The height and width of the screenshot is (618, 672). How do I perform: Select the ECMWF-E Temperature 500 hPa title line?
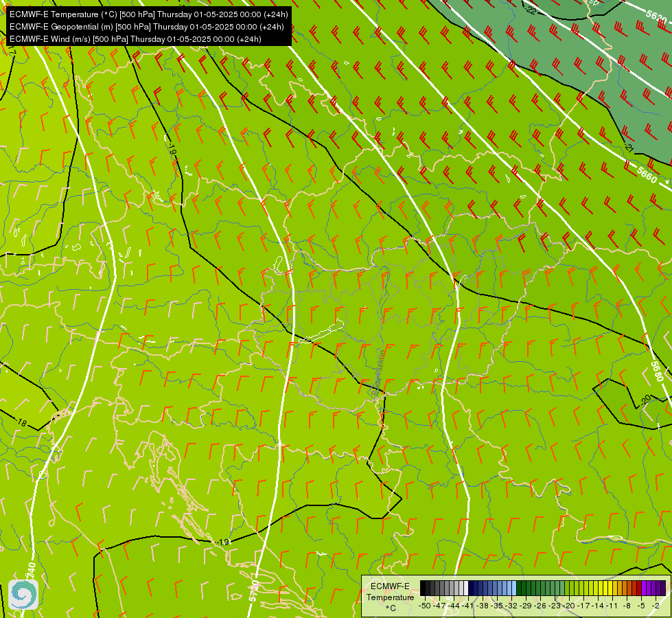tap(149, 14)
